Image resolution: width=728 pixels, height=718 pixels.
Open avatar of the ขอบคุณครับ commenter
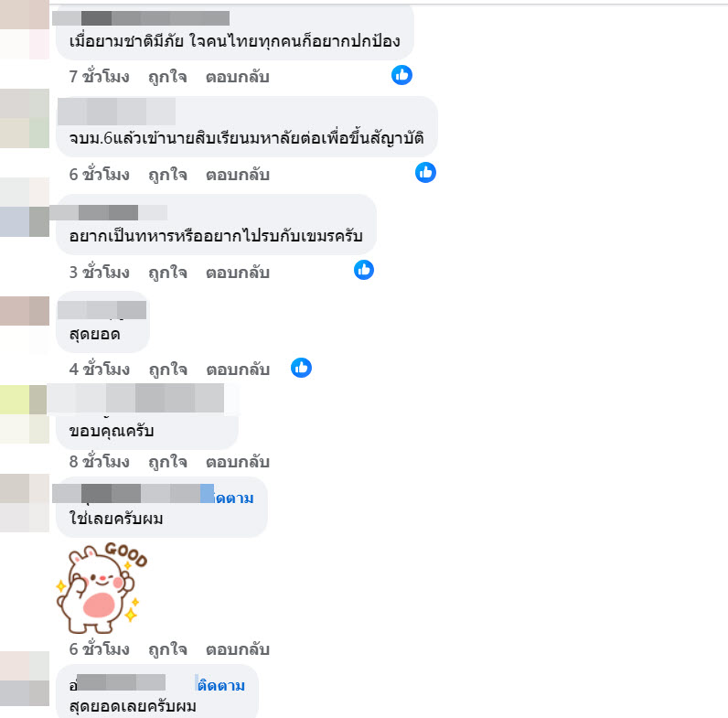(x=24, y=413)
